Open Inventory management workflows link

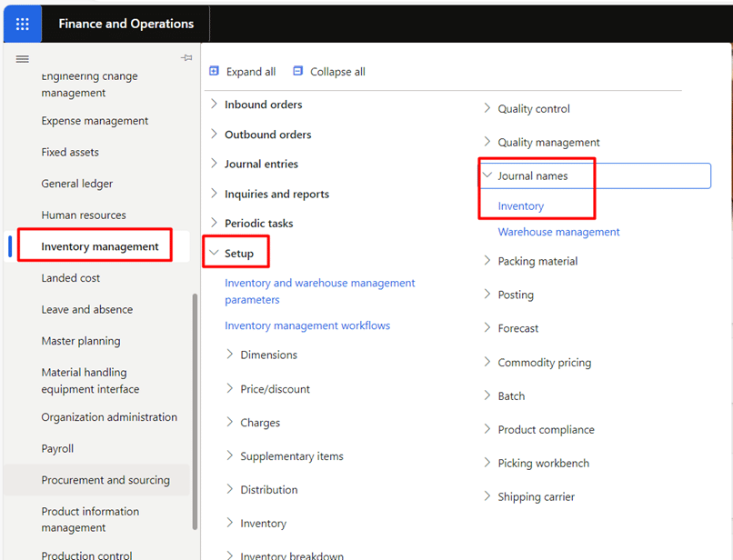click(x=306, y=325)
